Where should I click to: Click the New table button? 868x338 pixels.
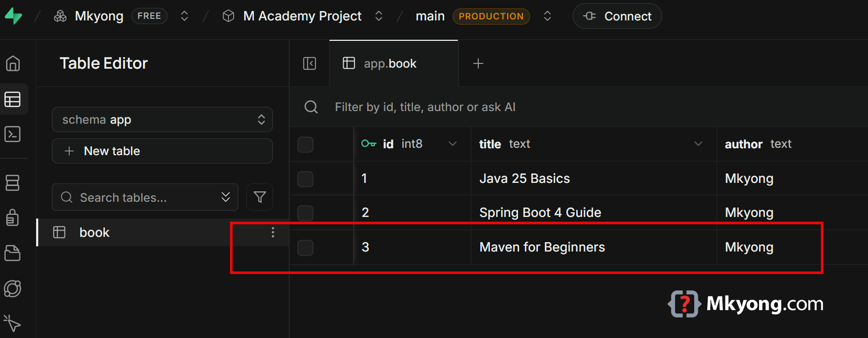pos(162,151)
